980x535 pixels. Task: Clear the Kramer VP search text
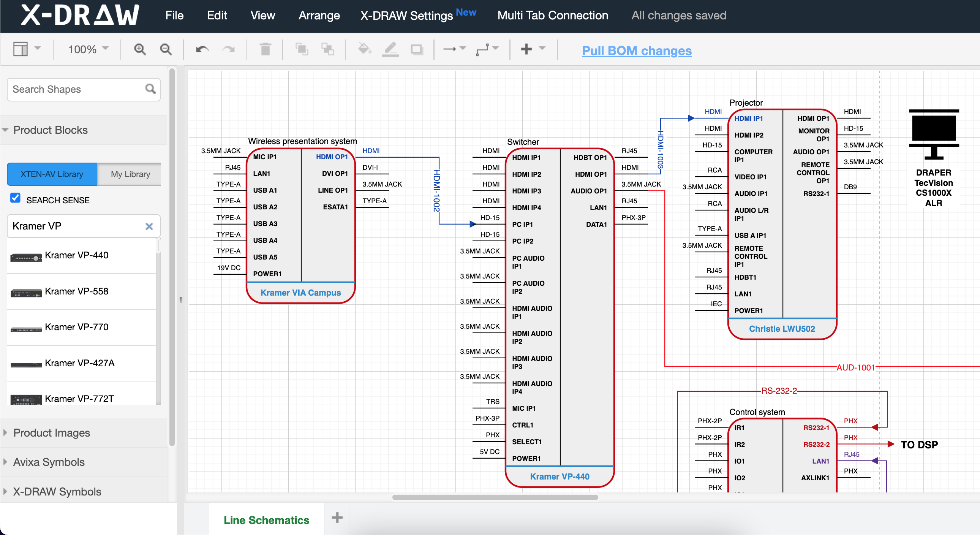point(149,226)
